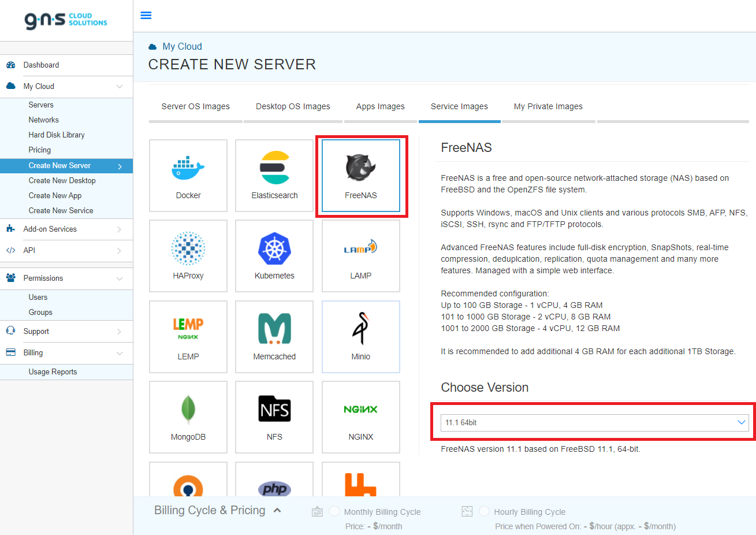
Task: Click the Choose Version heading
Action: 485,388
